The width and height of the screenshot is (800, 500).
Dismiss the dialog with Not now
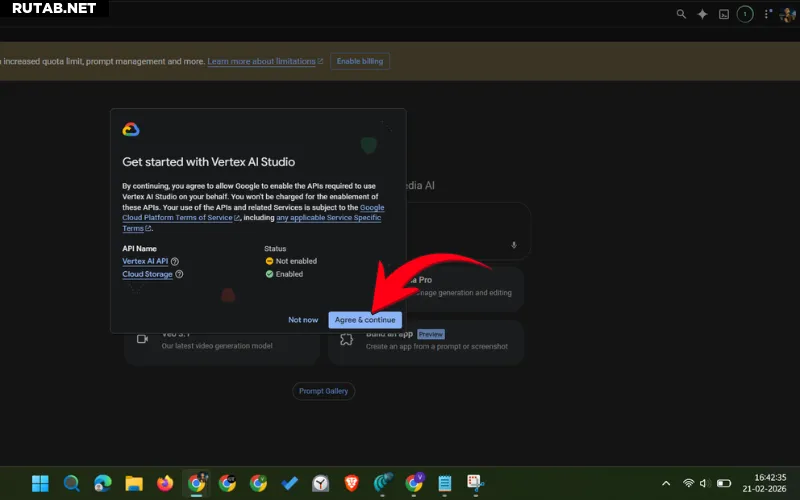[x=303, y=320]
